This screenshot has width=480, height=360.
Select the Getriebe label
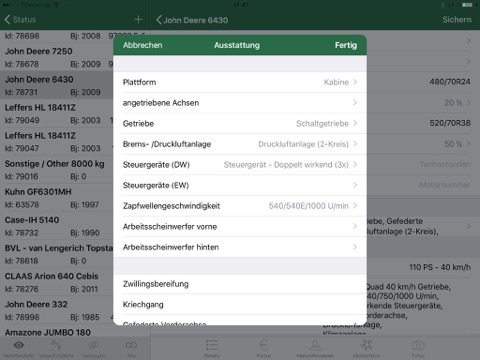tap(138, 124)
